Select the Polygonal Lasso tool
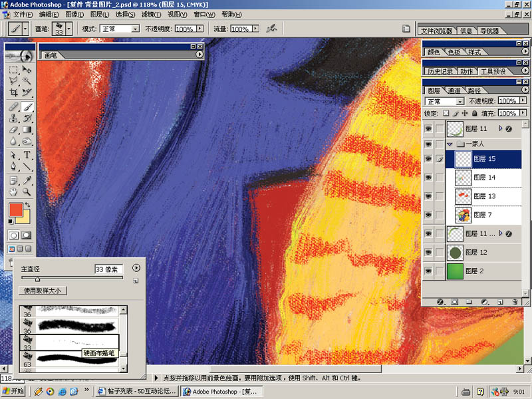The width and height of the screenshot is (532, 399). pyautogui.click(x=13, y=80)
